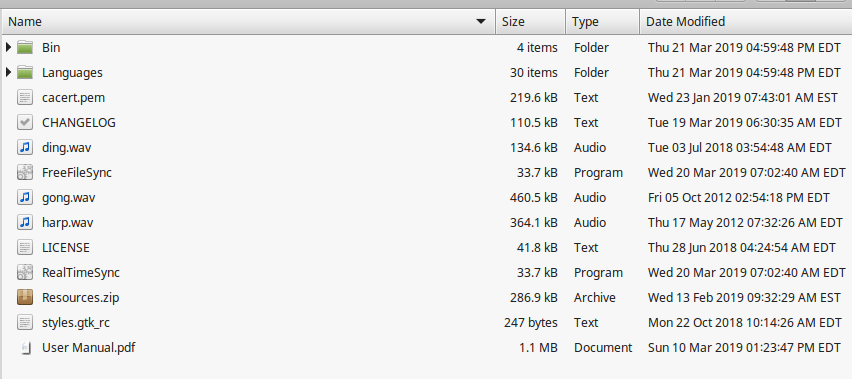Click the LICENSE text file icon
The image size is (852, 379).
click(25, 248)
